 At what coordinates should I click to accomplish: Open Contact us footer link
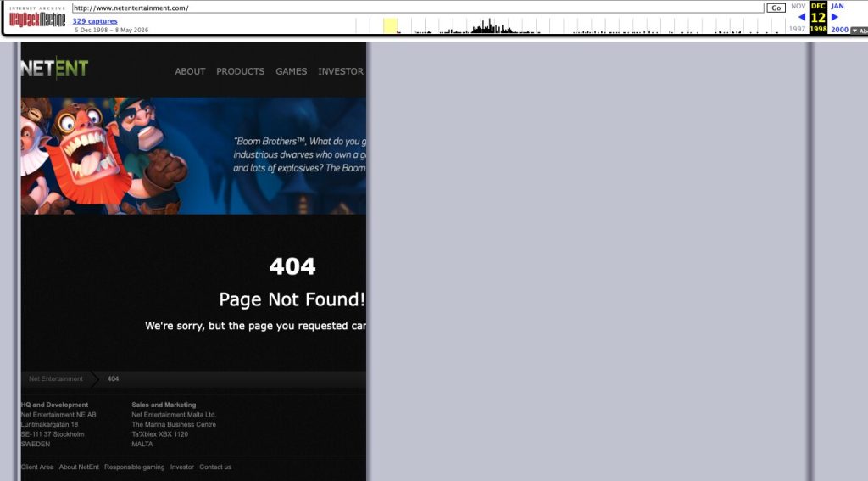click(x=215, y=467)
